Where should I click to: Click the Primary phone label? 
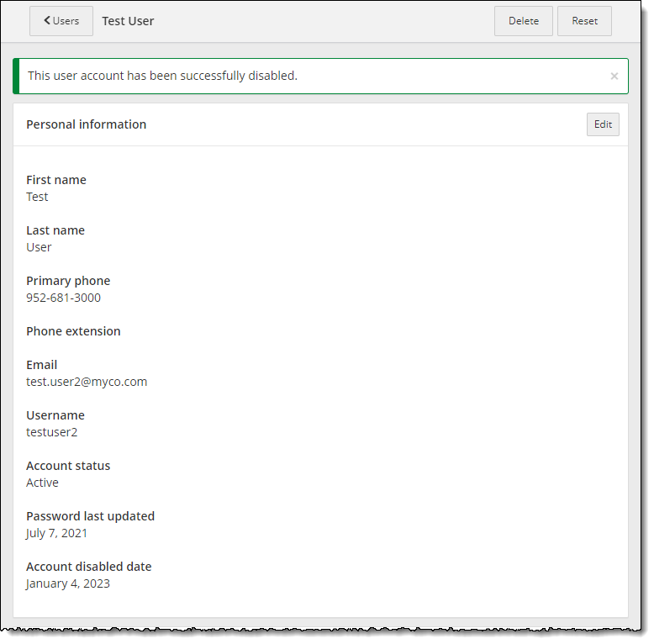[68, 281]
